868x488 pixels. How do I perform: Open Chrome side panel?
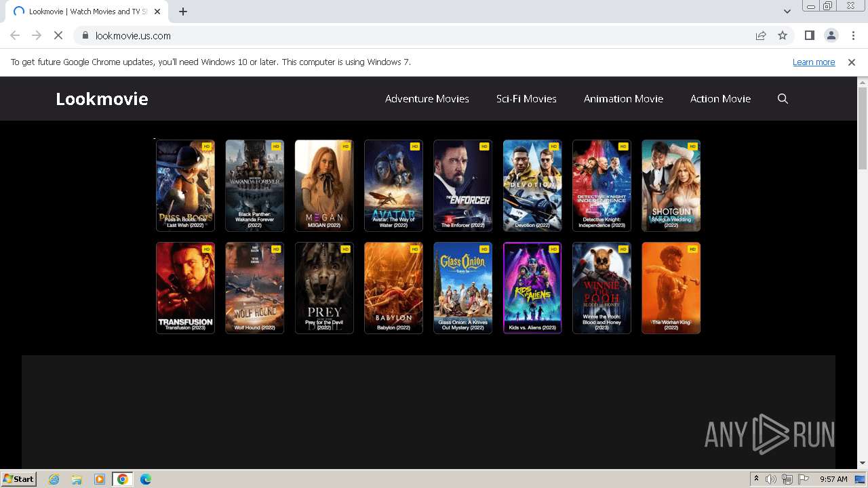coord(809,36)
